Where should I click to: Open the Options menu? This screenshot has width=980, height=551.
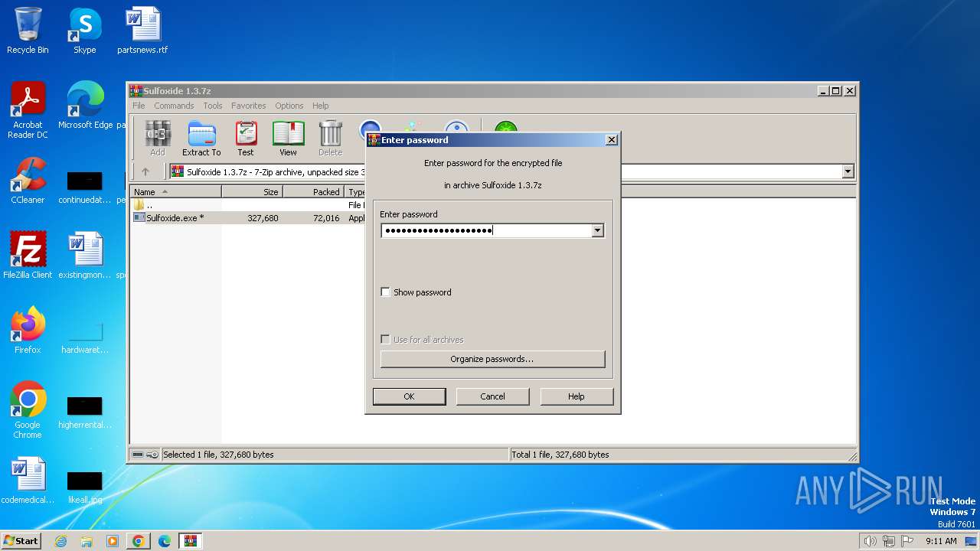tap(289, 106)
